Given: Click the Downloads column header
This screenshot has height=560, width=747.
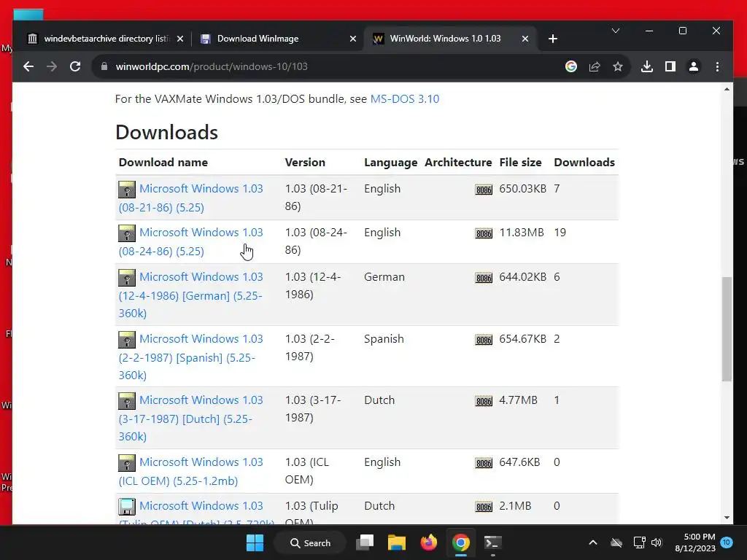Looking at the screenshot, I should (584, 163).
